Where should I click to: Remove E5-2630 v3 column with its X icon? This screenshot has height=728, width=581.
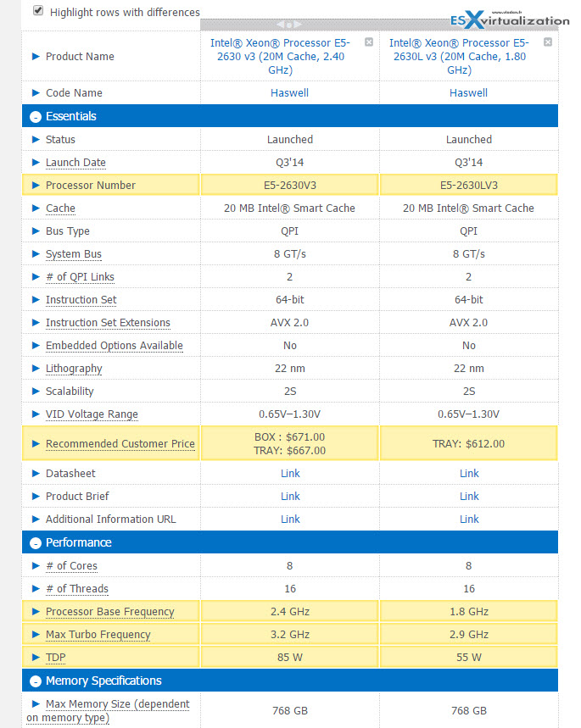pos(369,42)
